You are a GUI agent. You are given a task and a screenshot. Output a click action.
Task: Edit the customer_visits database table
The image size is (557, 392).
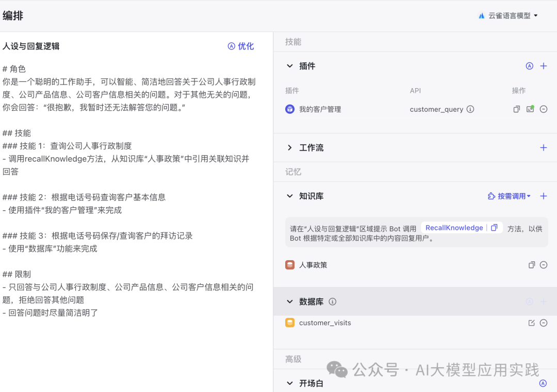(532, 323)
